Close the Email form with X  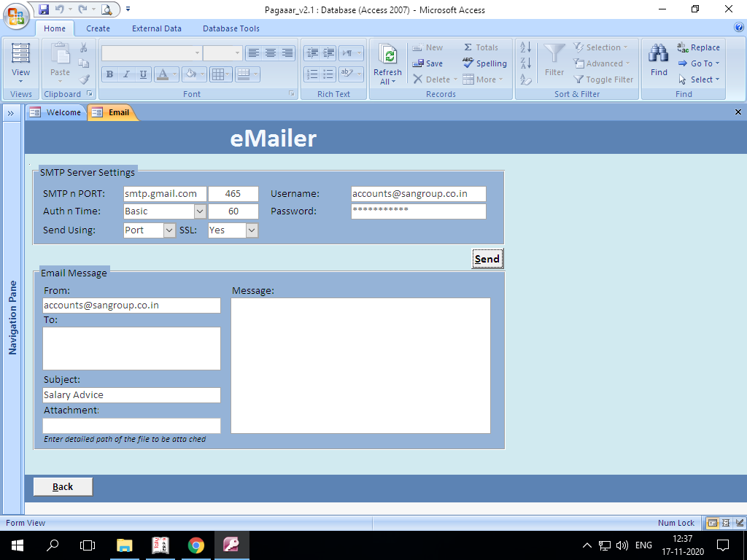(x=738, y=112)
